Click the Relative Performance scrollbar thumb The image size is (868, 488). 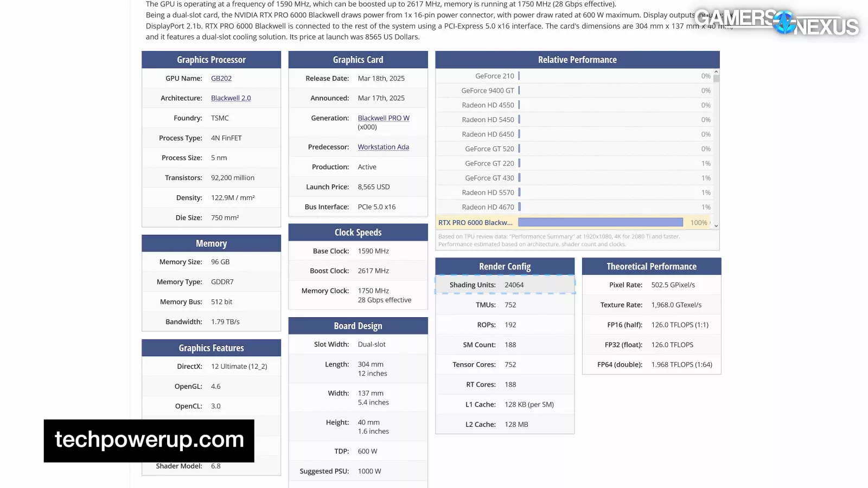[716, 79]
